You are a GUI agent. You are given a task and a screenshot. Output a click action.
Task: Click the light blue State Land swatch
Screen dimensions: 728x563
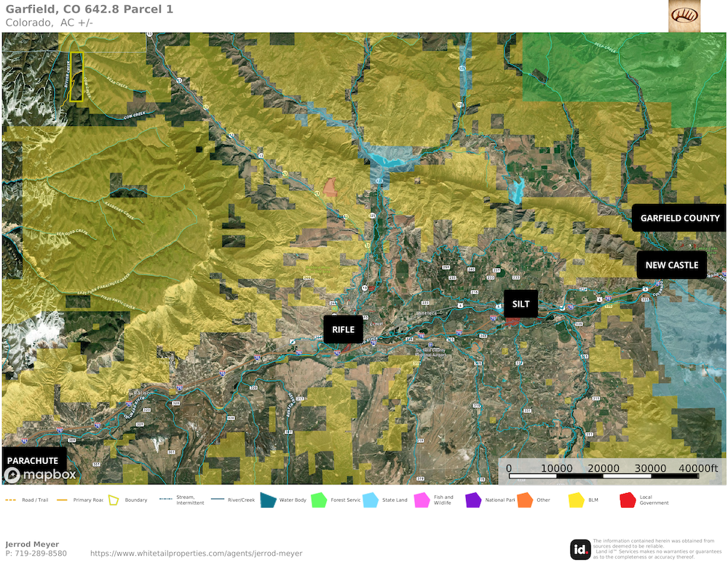pos(371,500)
